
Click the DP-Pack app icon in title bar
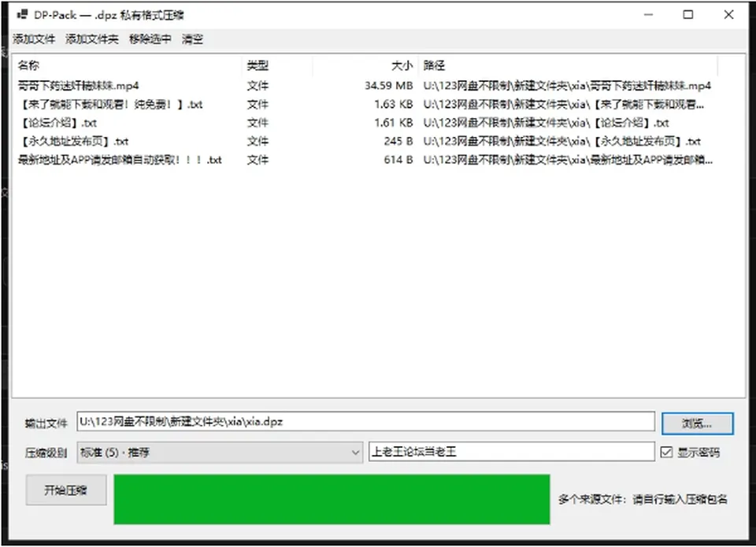pyautogui.click(x=22, y=14)
